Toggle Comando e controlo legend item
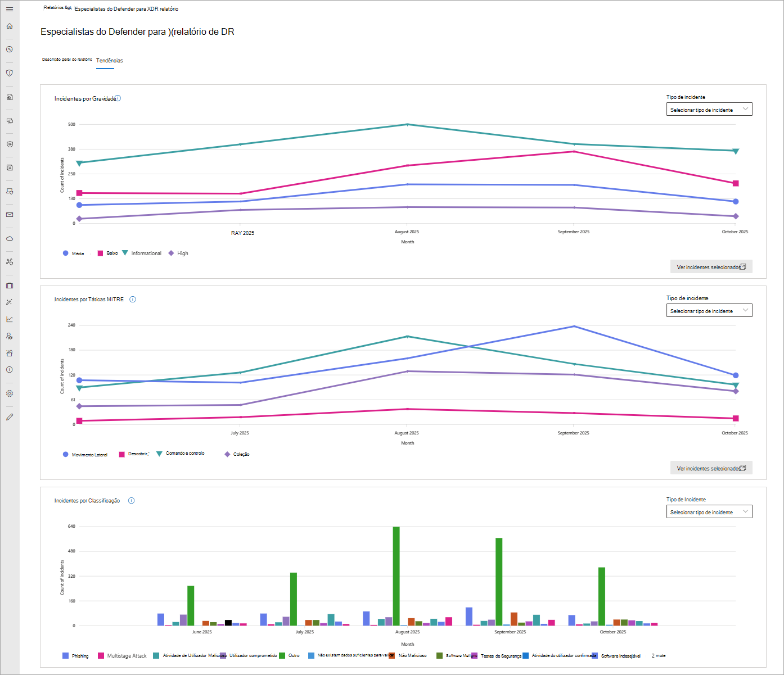This screenshot has width=784, height=675. coord(181,454)
